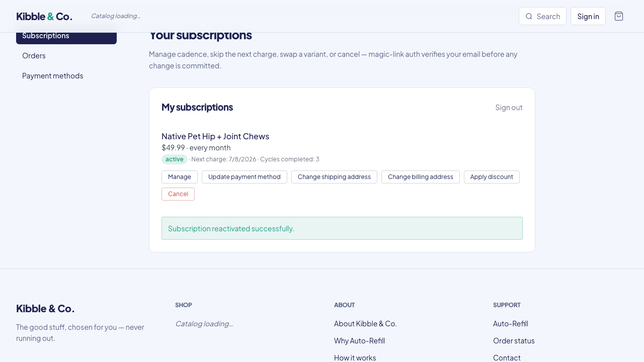Click Change billing address button

pos(421,177)
